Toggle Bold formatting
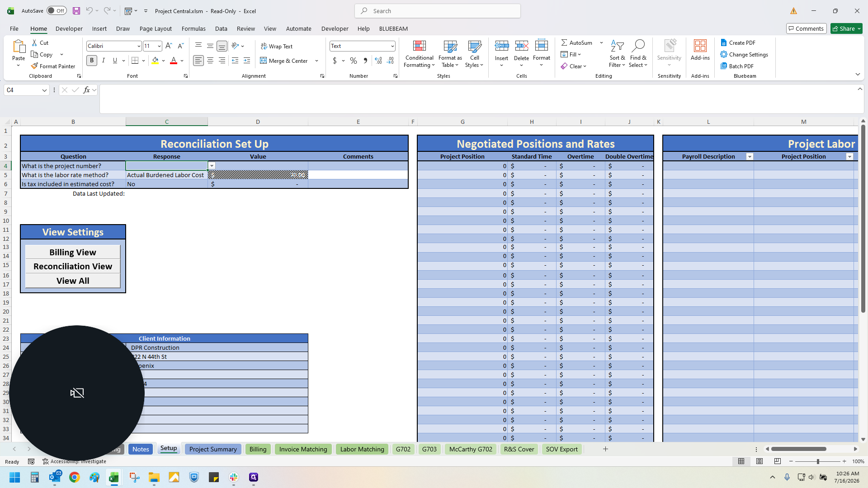 92,61
